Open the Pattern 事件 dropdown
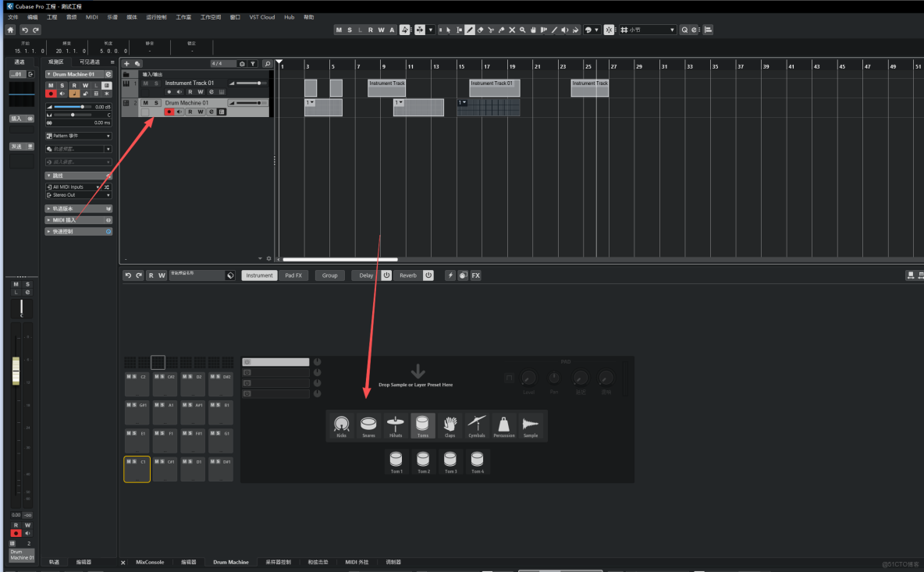 pyautogui.click(x=78, y=136)
